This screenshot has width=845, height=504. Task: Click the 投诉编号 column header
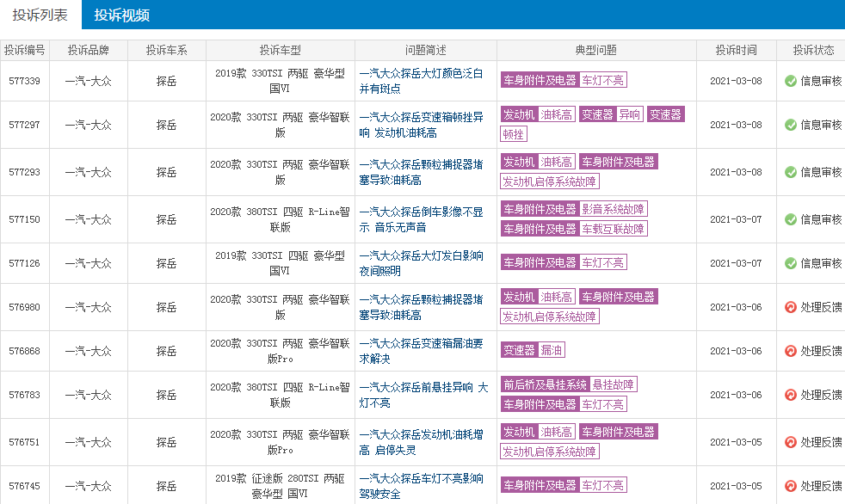coord(24,50)
